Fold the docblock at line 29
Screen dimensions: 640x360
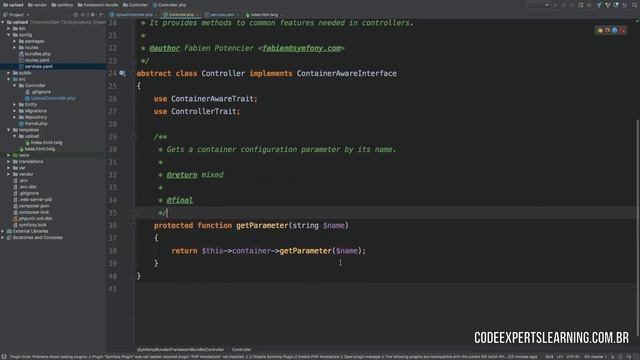point(133,137)
